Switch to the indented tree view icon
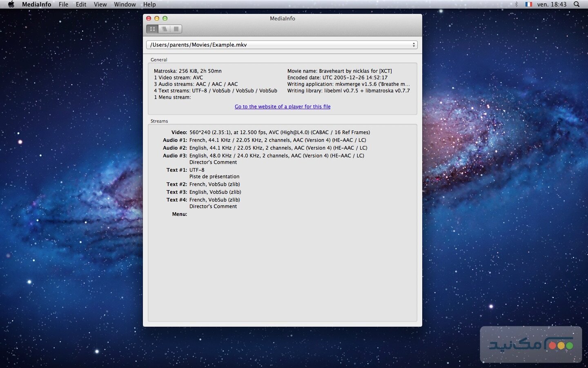Viewport: 588px width, 368px height. click(164, 29)
